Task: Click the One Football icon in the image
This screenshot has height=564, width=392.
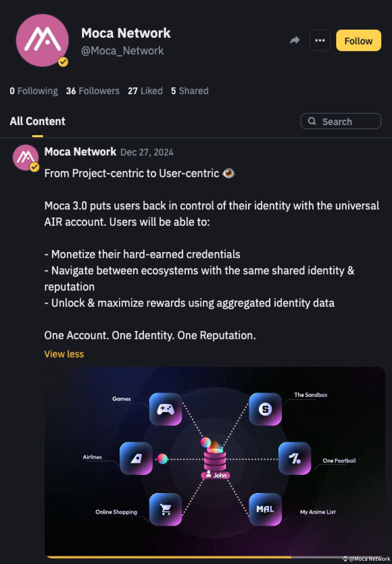Action: [295, 459]
